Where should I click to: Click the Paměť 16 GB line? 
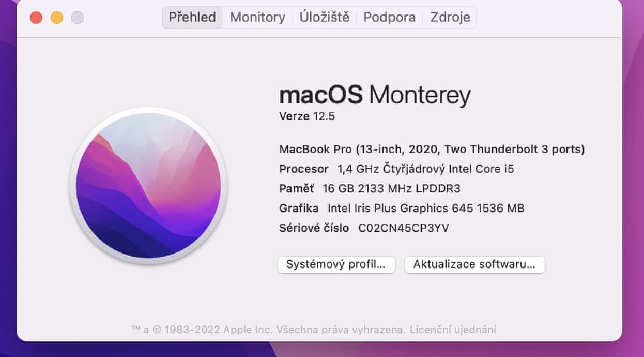coord(370,189)
